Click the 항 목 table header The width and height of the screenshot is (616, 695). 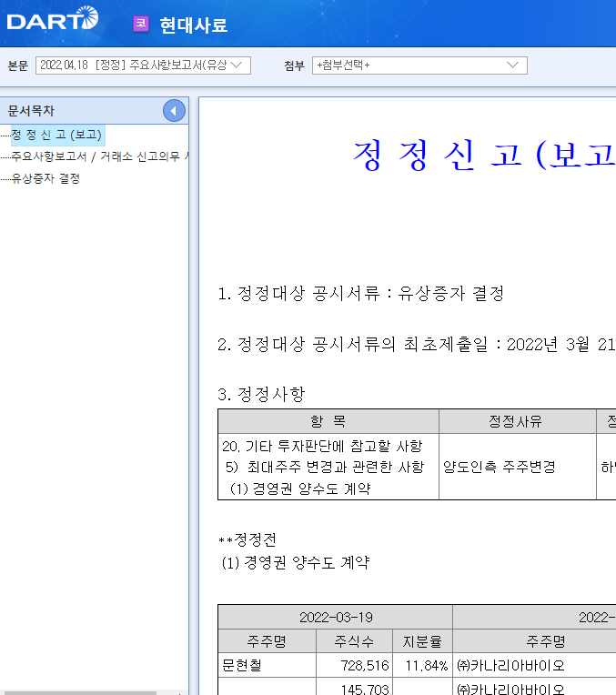click(328, 421)
